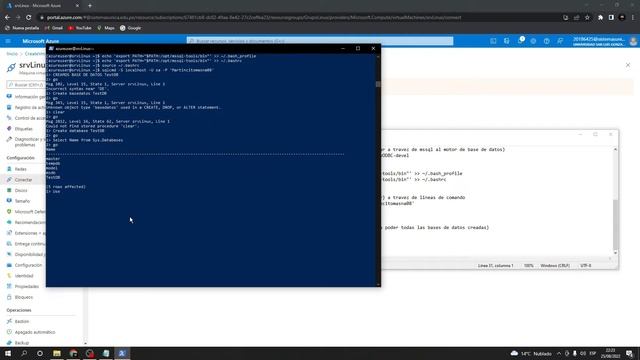Click Microsoft Azure home title
The image size is (640, 360).
click(x=40, y=41)
